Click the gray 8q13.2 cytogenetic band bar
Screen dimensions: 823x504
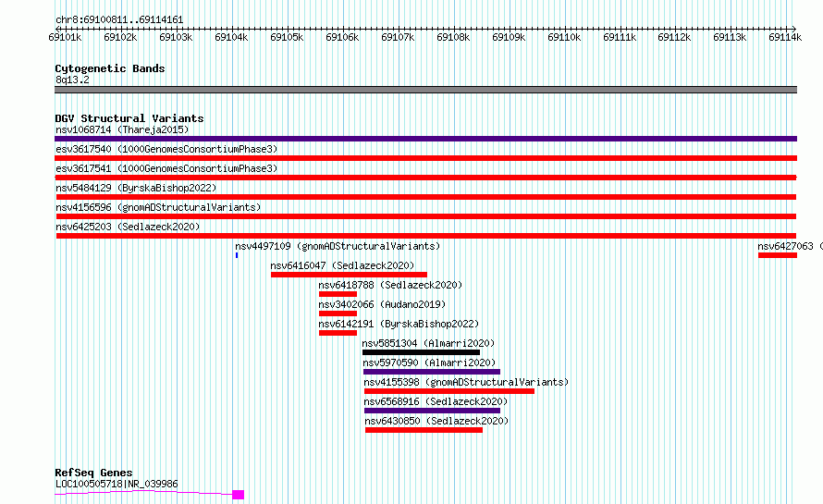(425, 90)
